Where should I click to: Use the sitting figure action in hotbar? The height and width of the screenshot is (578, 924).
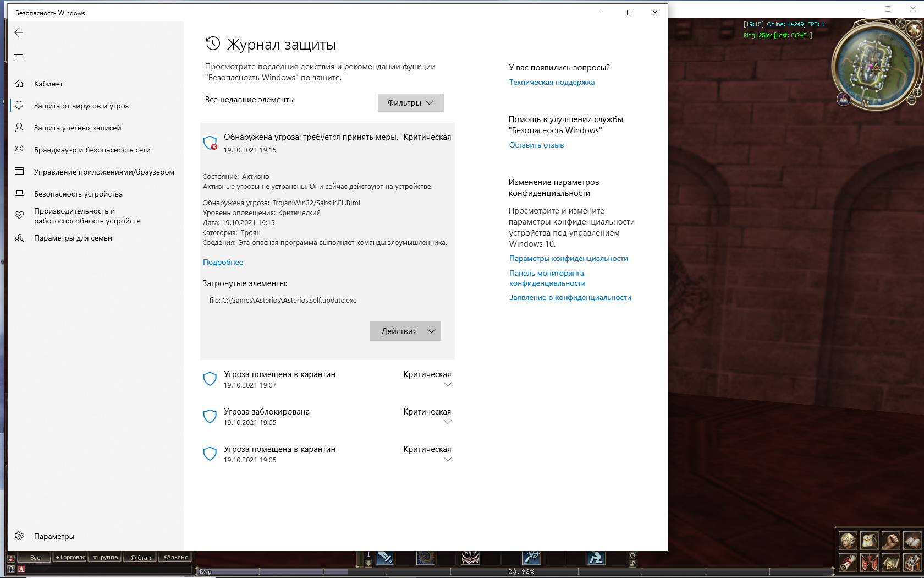click(x=596, y=558)
